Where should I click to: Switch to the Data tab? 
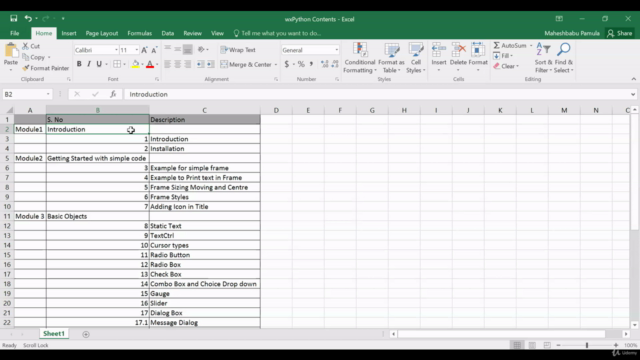pos(168,33)
